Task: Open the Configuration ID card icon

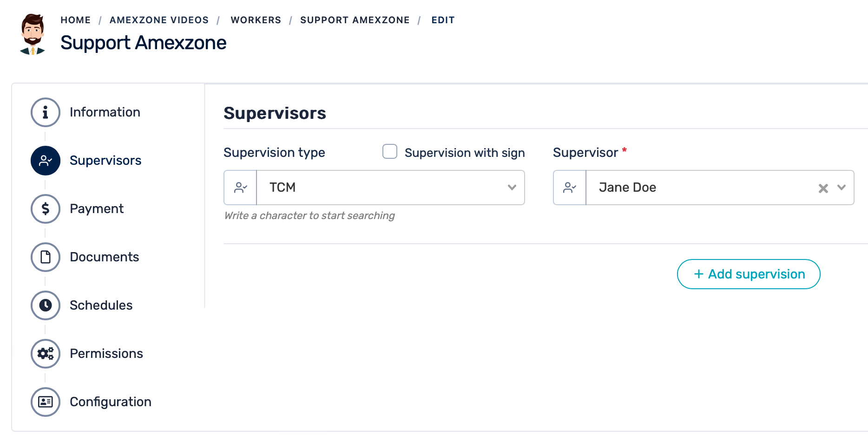Action: (46, 402)
